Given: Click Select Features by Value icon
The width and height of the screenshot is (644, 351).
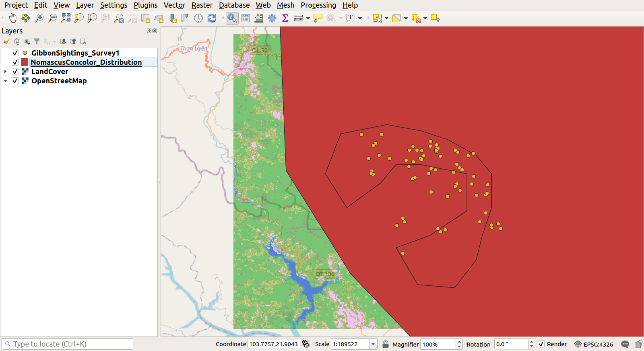Looking at the screenshot, I should [396, 18].
